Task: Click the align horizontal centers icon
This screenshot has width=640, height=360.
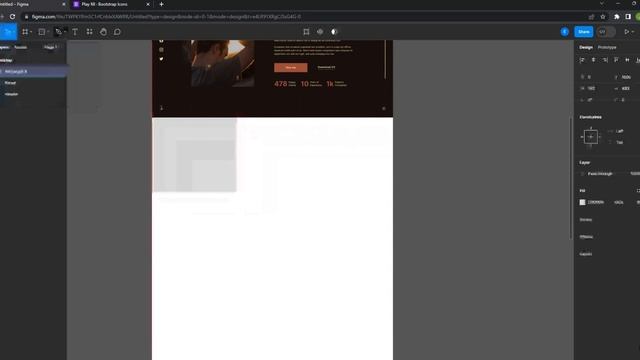Action: 593,60
